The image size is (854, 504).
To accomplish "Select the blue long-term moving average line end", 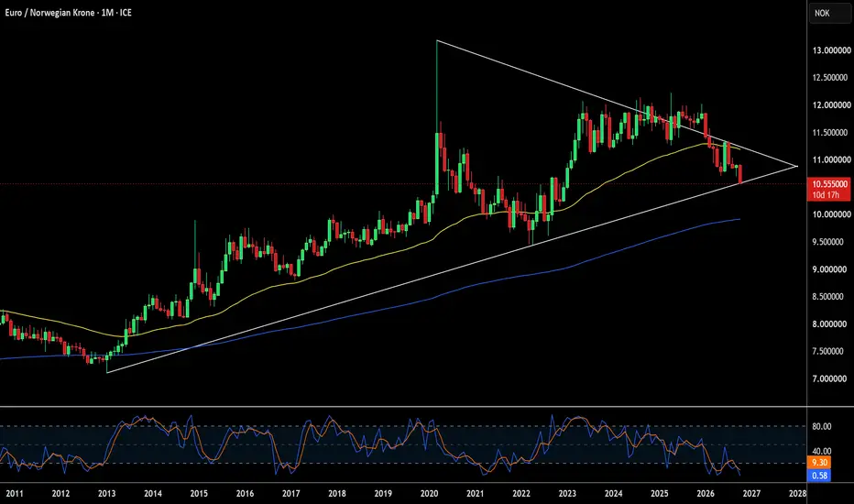I will (x=739, y=219).
